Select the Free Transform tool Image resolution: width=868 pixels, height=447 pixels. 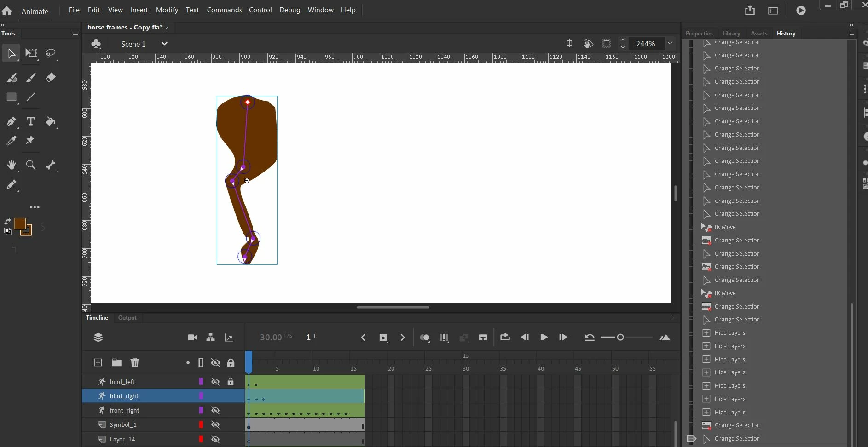pyautogui.click(x=31, y=53)
